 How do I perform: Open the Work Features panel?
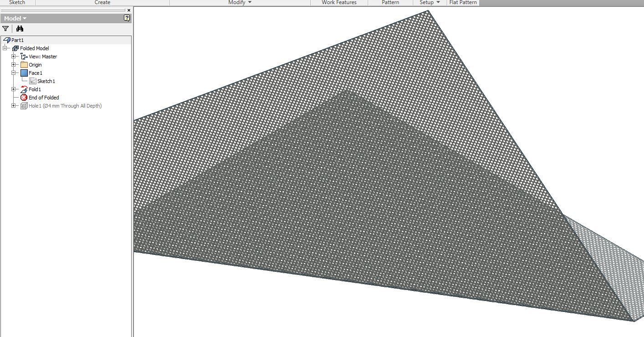(339, 2)
